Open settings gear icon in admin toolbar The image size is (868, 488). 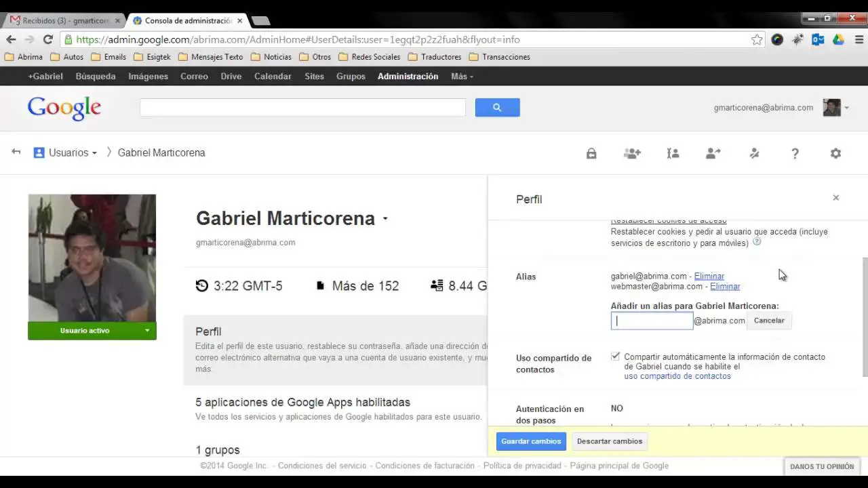pos(835,154)
